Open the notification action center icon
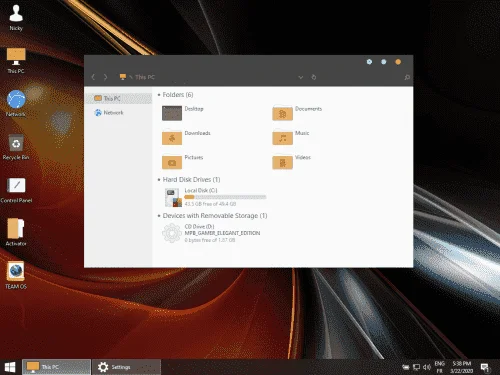The image size is (500, 375). (485, 367)
